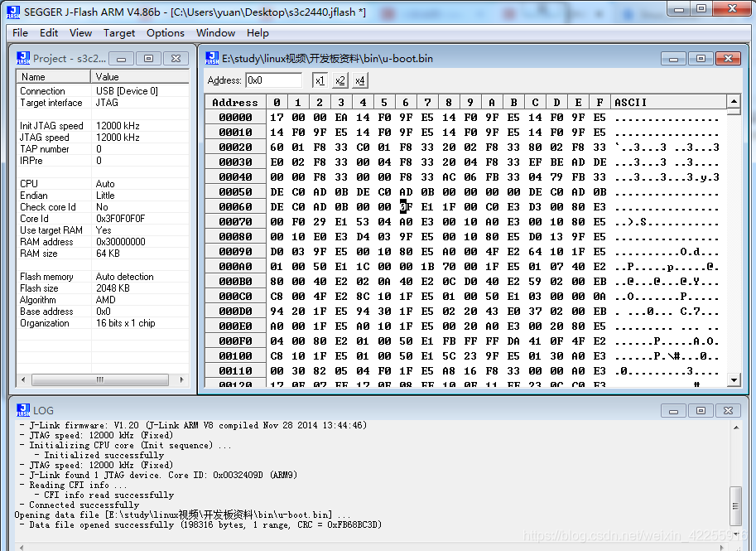Screen dimensions: 756x551
Task: Open the Options menu
Action: [166, 33]
